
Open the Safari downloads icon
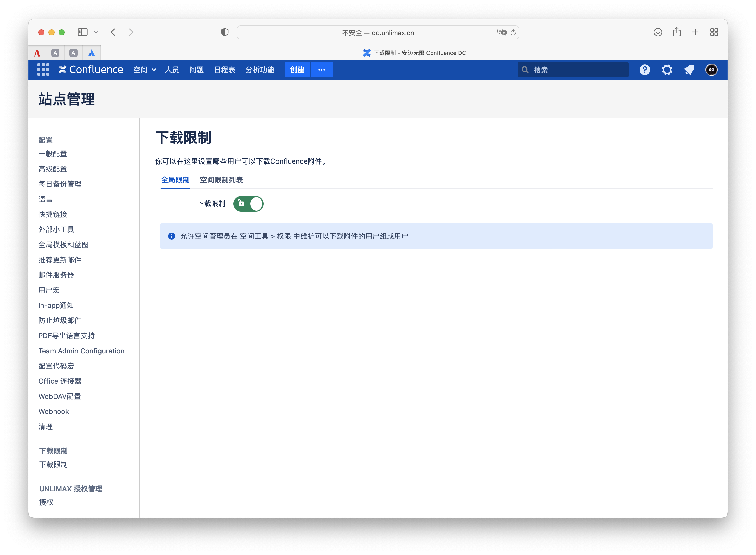pyautogui.click(x=658, y=32)
